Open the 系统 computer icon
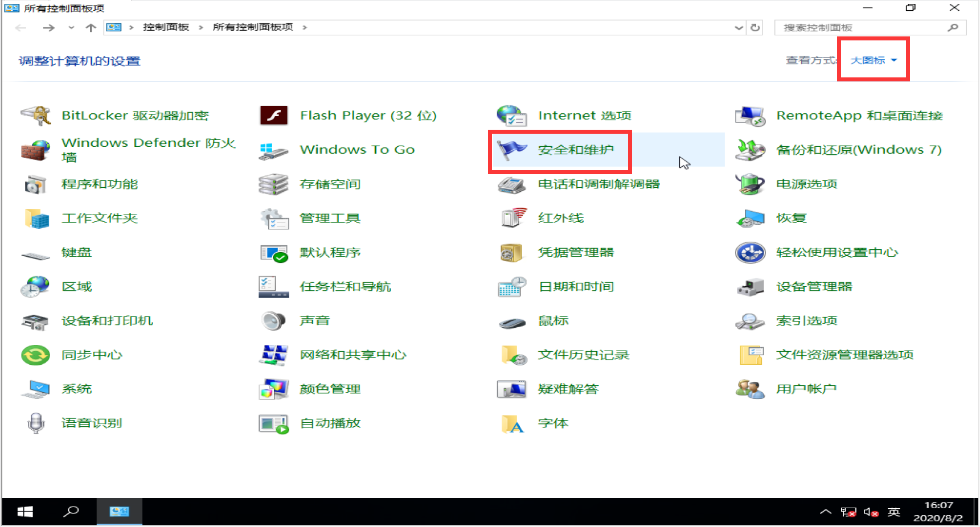The width and height of the screenshot is (980, 527). pyautogui.click(x=36, y=390)
